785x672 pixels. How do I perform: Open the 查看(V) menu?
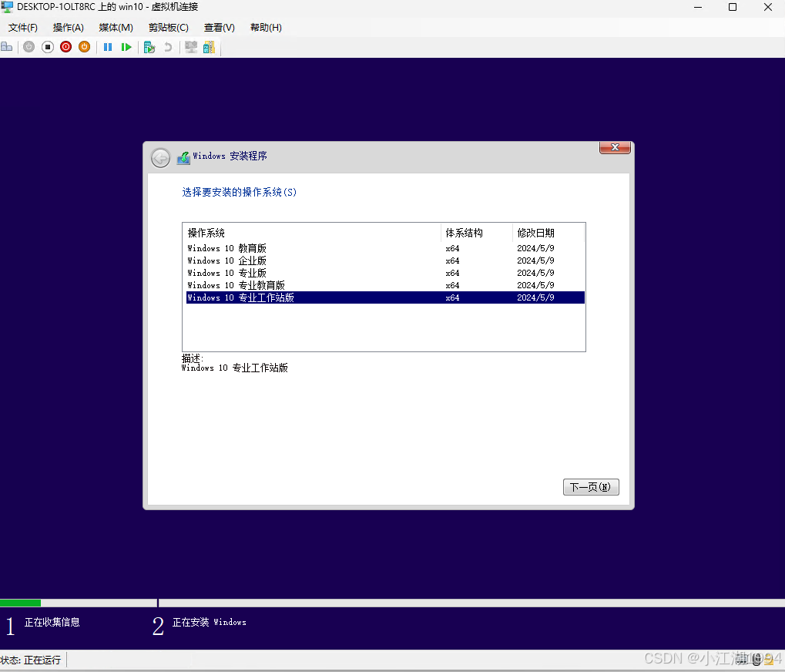tap(220, 28)
